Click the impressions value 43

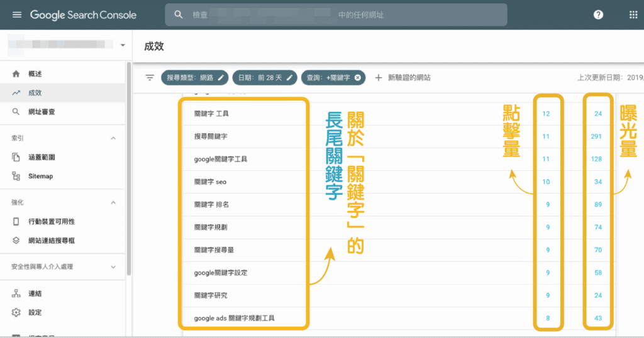[598, 318]
